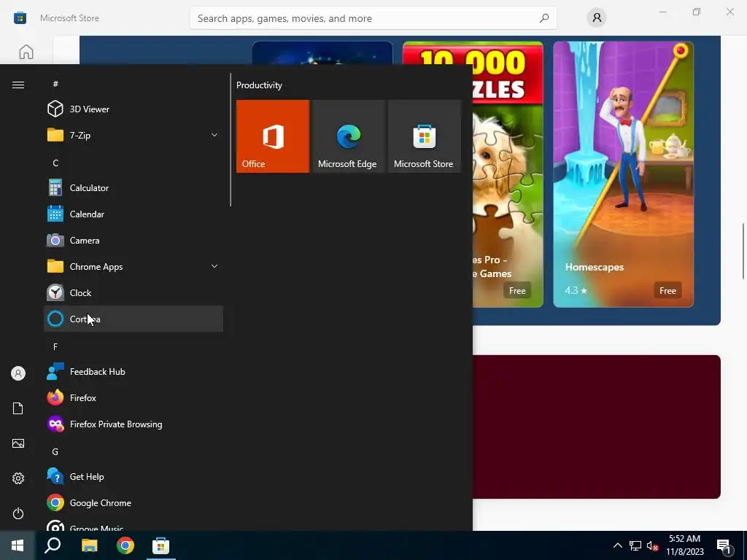Click the dark red promotional banner
Image resolution: width=747 pixels, height=560 pixels.
pyautogui.click(x=597, y=427)
